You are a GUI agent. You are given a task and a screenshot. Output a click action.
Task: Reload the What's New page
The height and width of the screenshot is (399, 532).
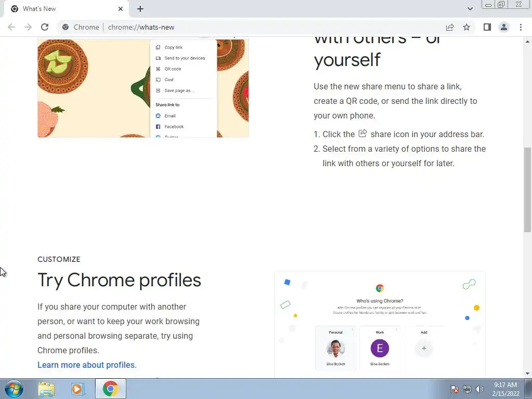coord(45,27)
